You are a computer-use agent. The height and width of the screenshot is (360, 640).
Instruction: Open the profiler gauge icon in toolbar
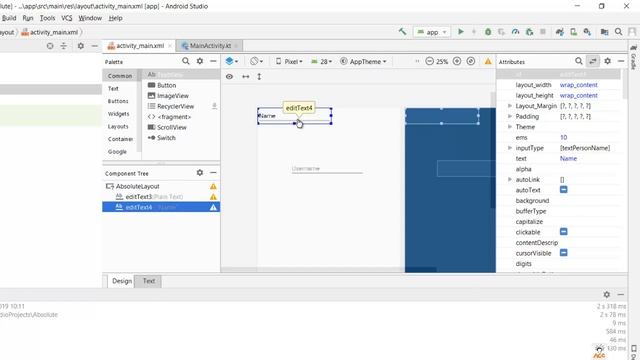point(516,31)
